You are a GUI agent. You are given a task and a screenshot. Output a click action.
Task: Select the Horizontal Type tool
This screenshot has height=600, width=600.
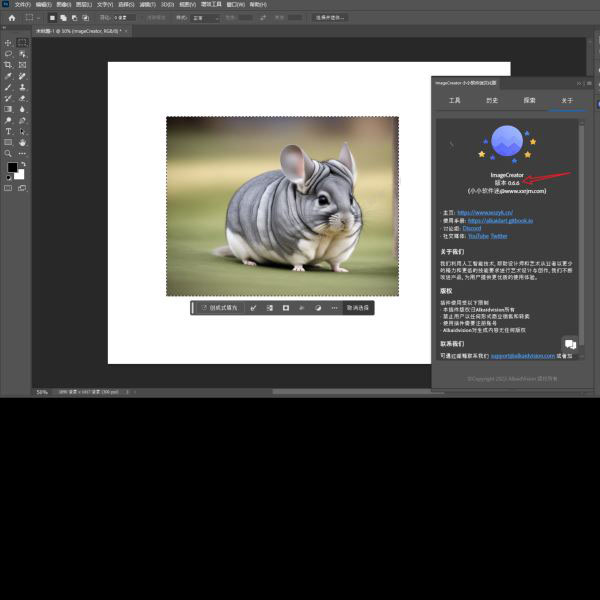coord(8,131)
